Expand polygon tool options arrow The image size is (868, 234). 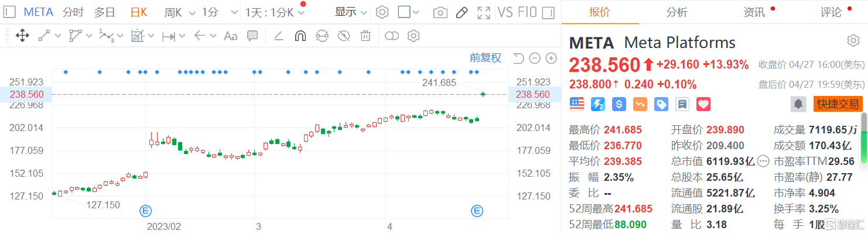(89, 36)
